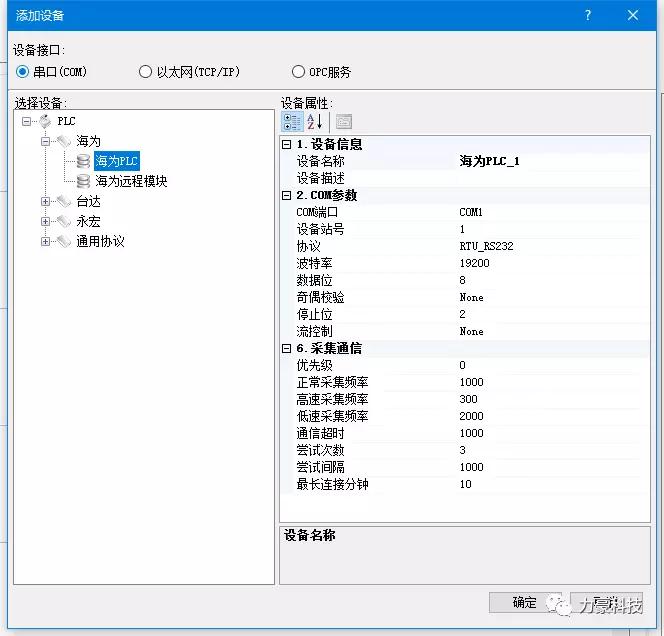Screen dimensions: 664x636
Task: Click the Property Pages icon in toolbar
Action: point(343,122)
